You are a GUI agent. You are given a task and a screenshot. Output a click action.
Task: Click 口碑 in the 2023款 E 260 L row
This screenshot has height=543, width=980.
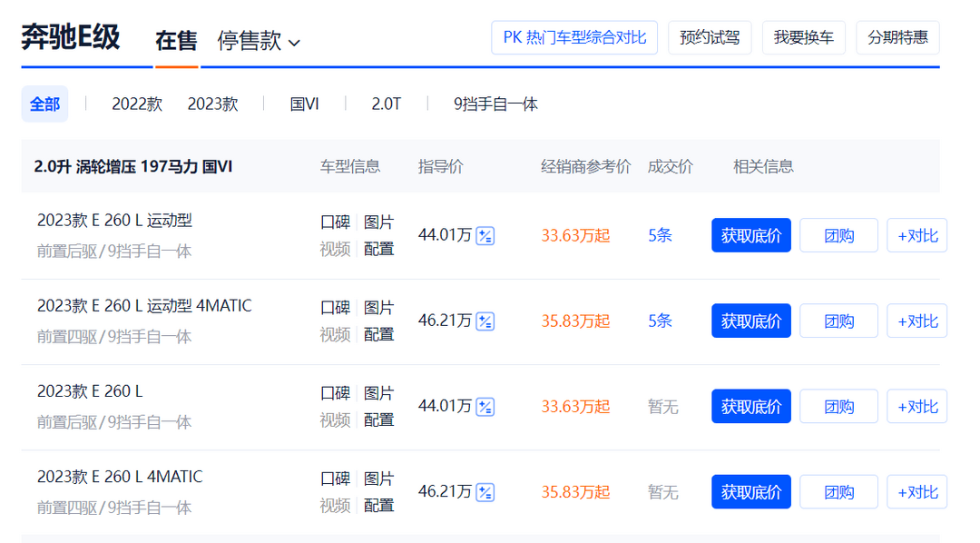pyautogui.click(x=335, y=393)
